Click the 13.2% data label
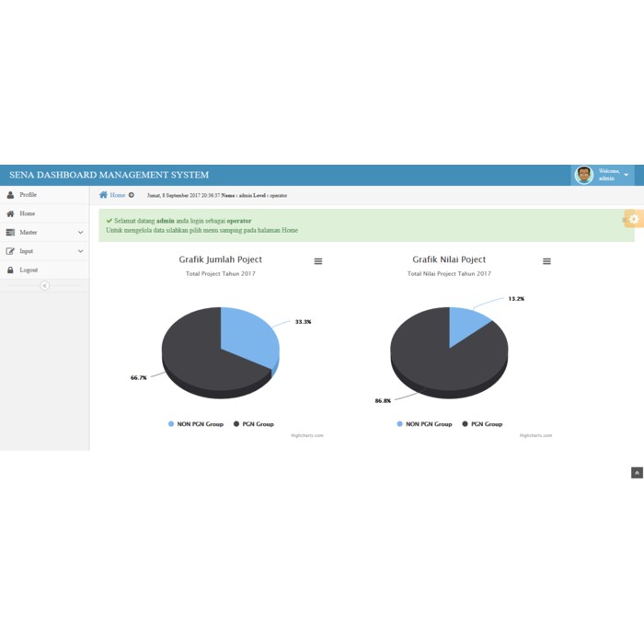644x644 pixels. pyautogui.click(x=516, y=299)
